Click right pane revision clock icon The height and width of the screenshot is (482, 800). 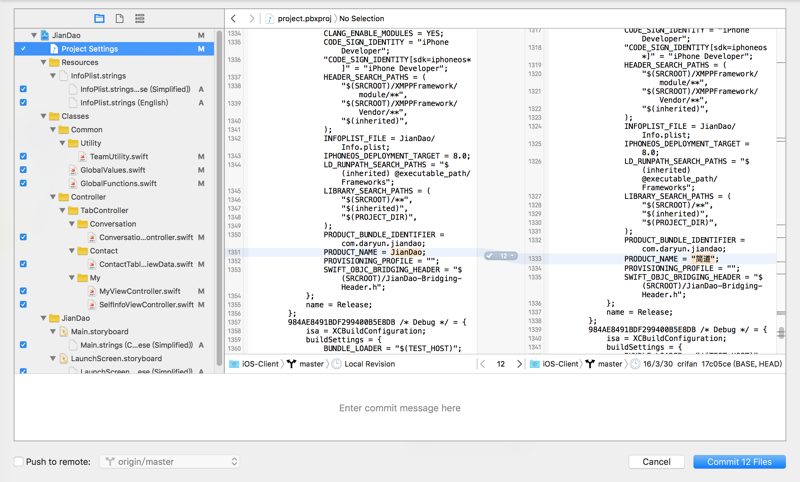635,364
